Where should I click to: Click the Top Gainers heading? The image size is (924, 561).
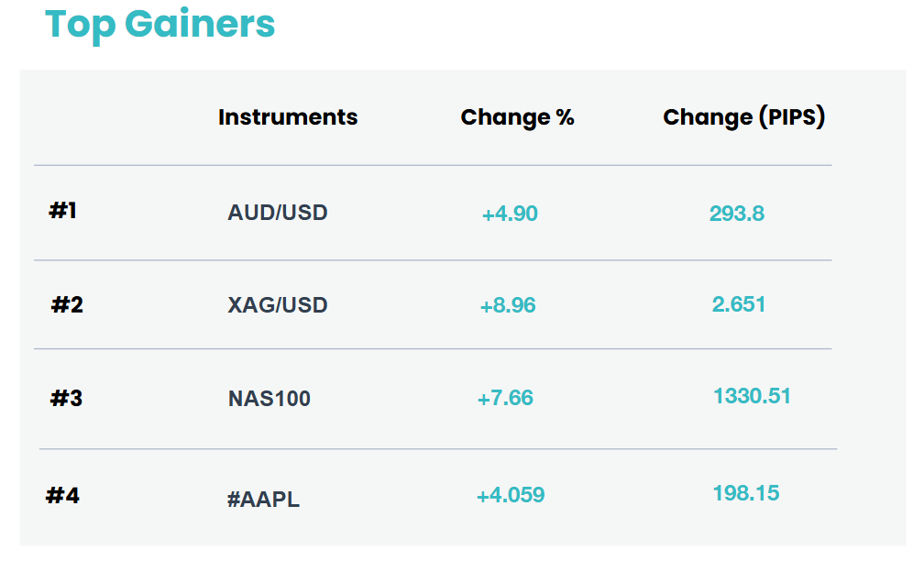[x=159, y=26]
